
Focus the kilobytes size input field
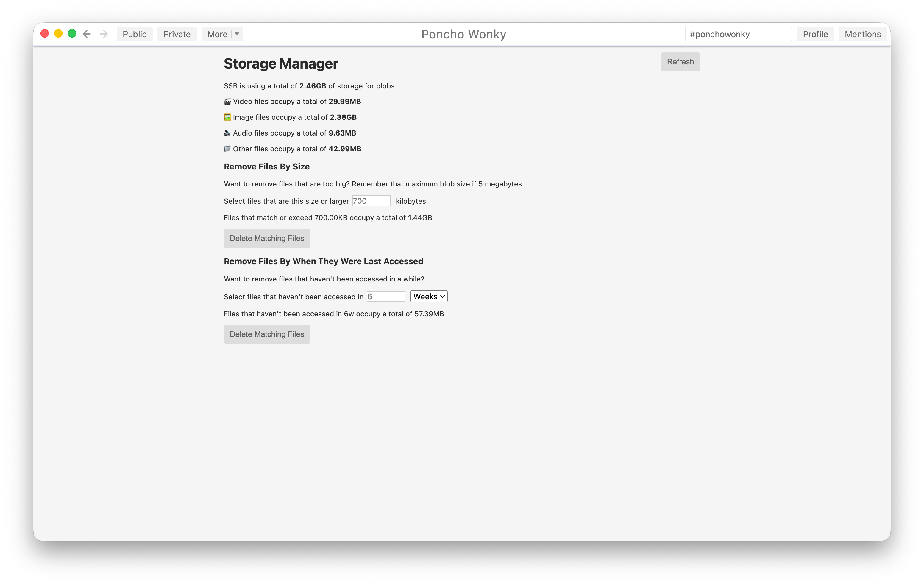(x=371, y=201)
